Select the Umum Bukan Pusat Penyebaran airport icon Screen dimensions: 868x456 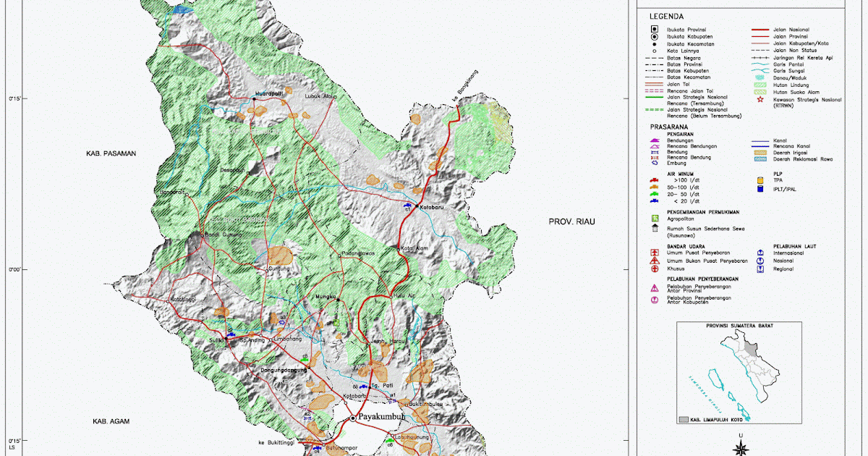(655, 261)
